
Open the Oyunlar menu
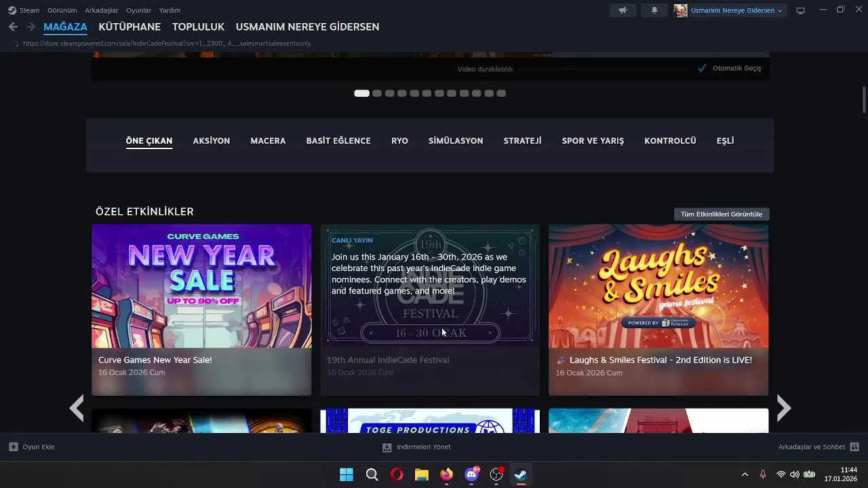[x=138, y=10]
